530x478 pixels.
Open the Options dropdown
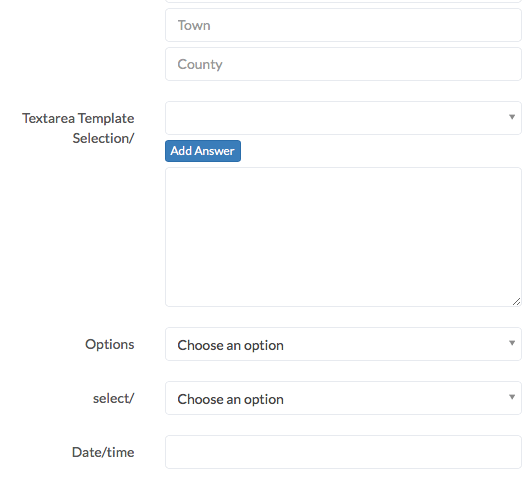click(343, 344)
